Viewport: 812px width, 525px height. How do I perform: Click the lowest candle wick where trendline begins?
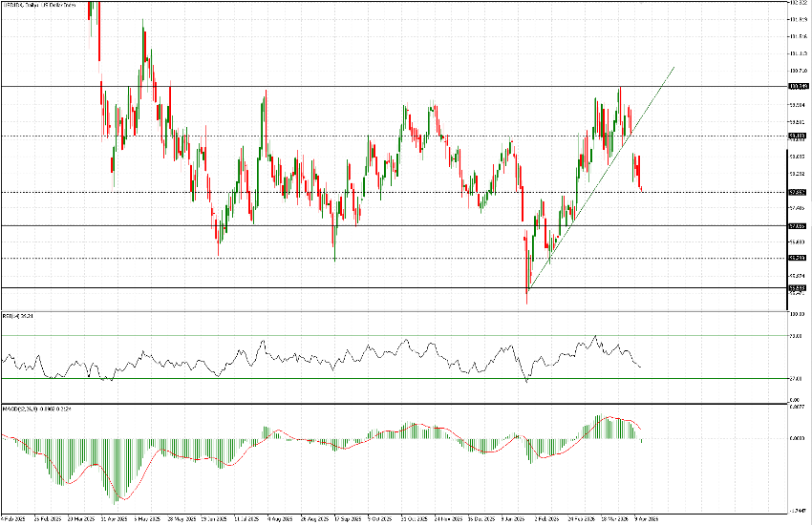click(526, 298)
